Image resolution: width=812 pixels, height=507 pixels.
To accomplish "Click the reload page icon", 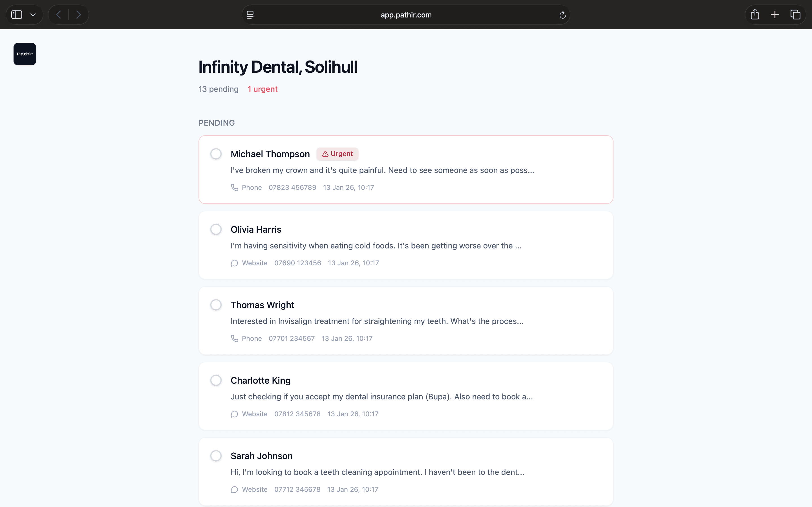I will pyautogui.click(x=563, y=15).
